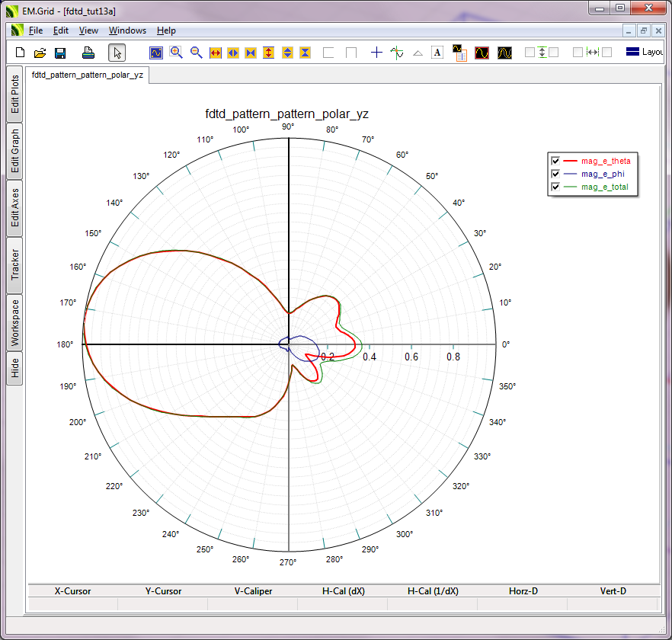Uncheck the mag_e_theta trace checkbox
This screenshot has width=672, height=640.
coord(555,161)
